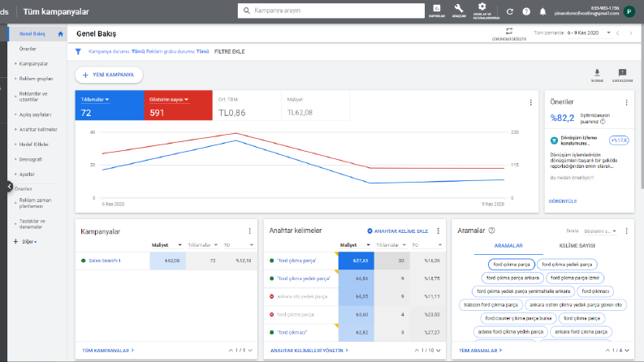Select the 'trabzon ford çıkma parça' search chip
This screenshot has height=362, width=644.
click(x=491, y=305)
